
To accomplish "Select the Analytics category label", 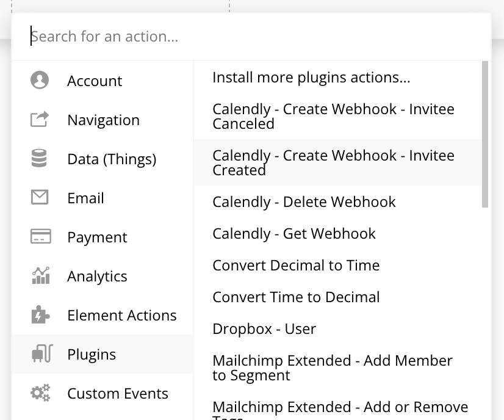I will coord(97,277).
